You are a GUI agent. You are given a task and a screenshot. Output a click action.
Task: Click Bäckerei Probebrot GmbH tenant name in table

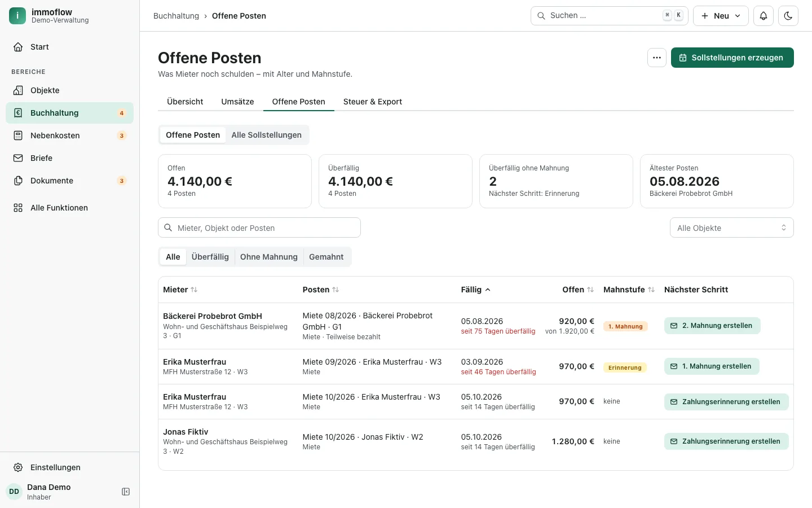point(213,316)
